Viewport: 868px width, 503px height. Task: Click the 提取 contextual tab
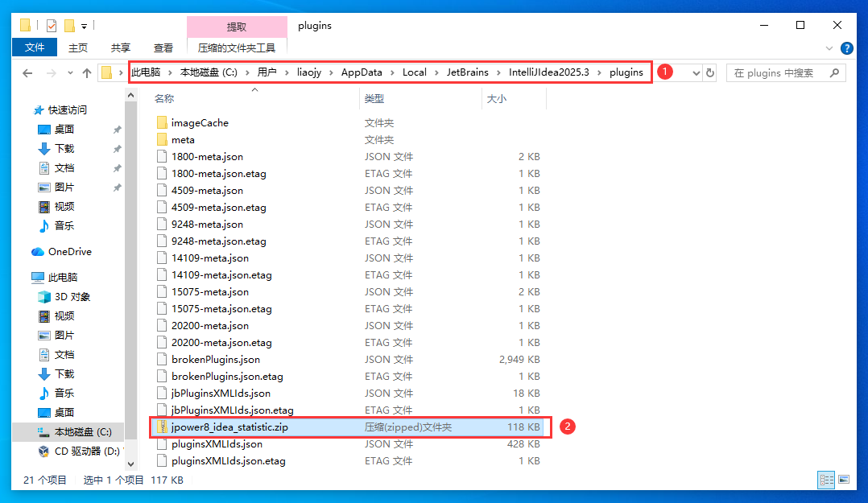(x=237, y=27)
